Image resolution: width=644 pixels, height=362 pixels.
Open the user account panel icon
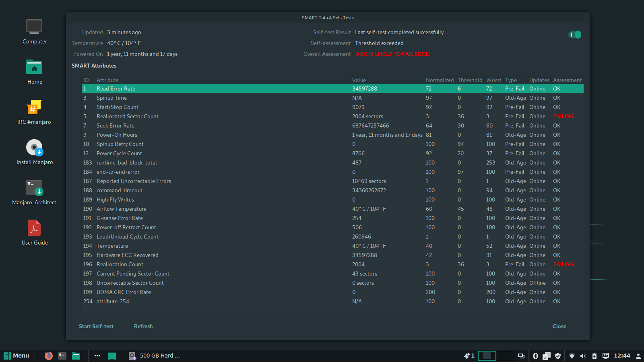point(638,356)
